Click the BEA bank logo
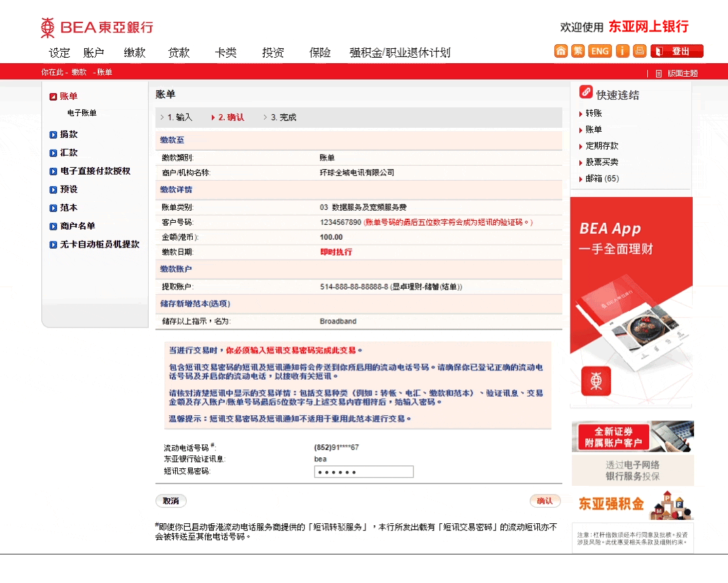The height and width of the screenshot is (583, 728). tap(96, 27)
